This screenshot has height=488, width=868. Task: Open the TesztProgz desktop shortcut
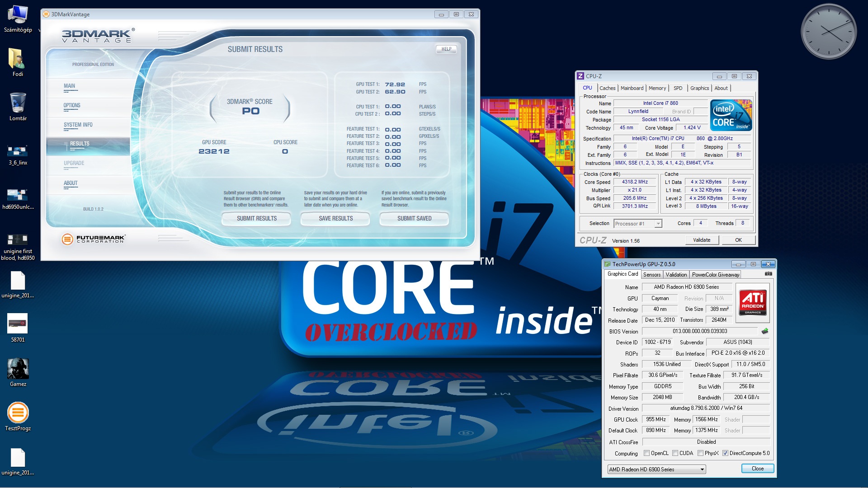(18, 413)
